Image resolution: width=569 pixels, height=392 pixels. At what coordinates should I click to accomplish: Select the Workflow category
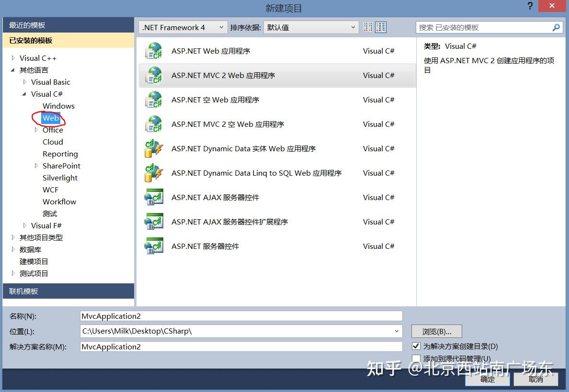coord(59,202)
